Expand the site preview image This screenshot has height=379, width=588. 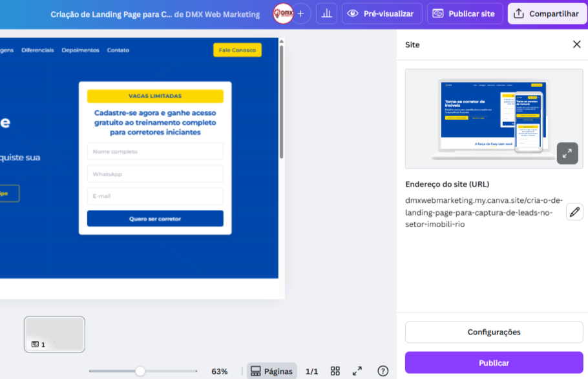567,154
